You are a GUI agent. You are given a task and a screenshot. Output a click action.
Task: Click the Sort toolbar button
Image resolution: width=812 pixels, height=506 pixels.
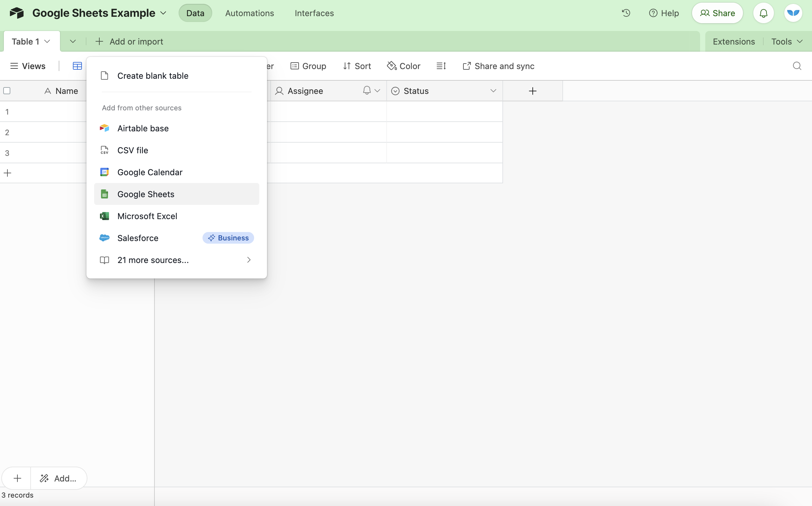(x=357, y=66)
